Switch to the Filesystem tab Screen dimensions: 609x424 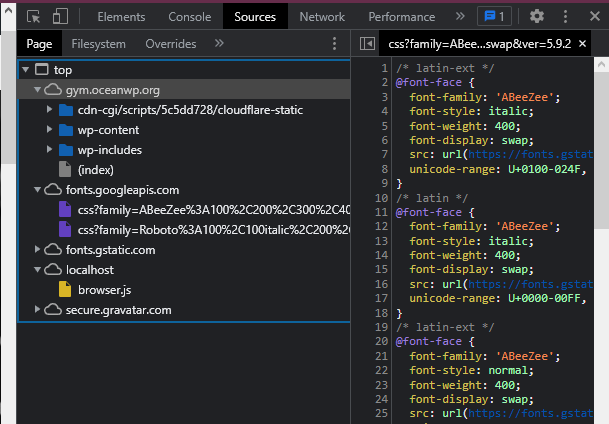point(98,44)
